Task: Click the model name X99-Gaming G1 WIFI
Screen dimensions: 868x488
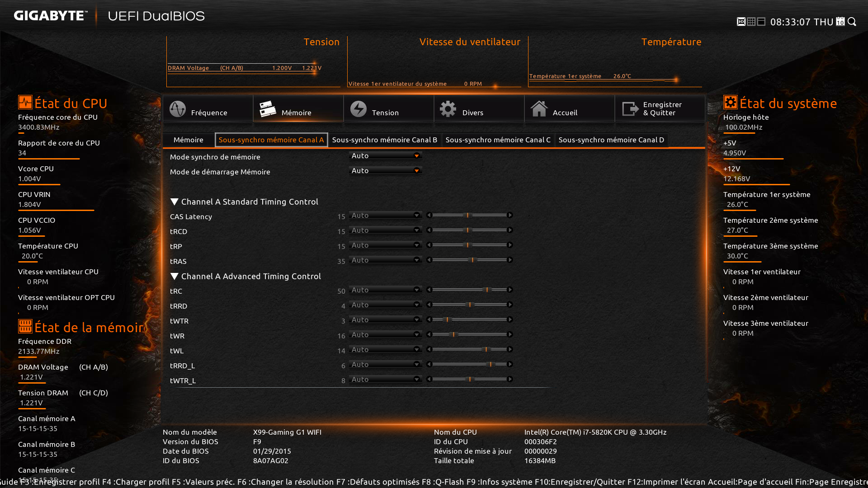Action: 287,432
